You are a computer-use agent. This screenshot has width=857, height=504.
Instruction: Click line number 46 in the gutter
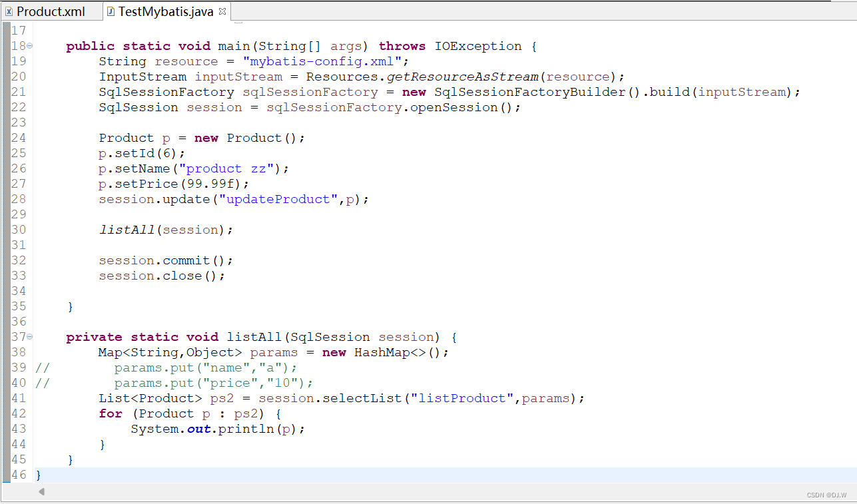point(18,475)
